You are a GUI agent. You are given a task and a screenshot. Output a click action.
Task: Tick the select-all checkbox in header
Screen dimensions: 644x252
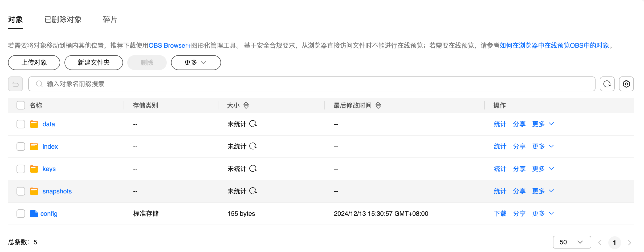pos(21,105)
